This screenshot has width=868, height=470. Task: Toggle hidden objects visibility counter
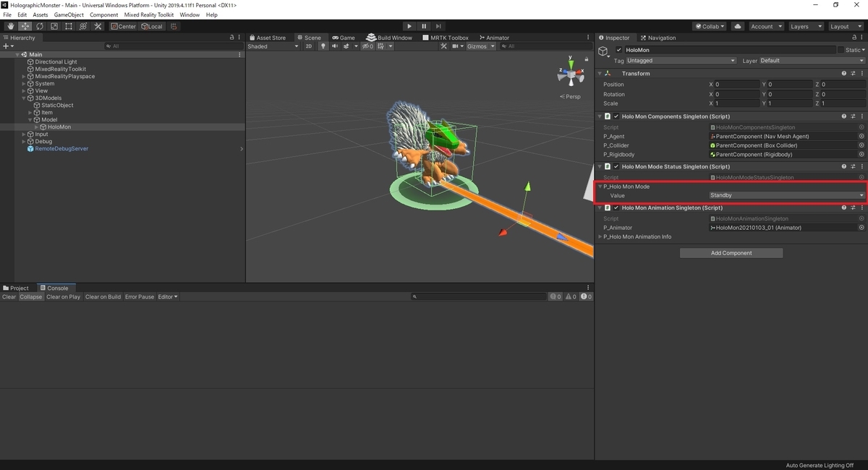coord(367,46)
